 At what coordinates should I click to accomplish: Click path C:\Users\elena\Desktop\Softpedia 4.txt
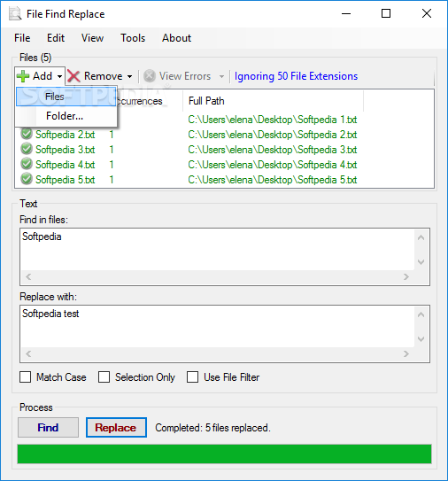click(273, 165)
